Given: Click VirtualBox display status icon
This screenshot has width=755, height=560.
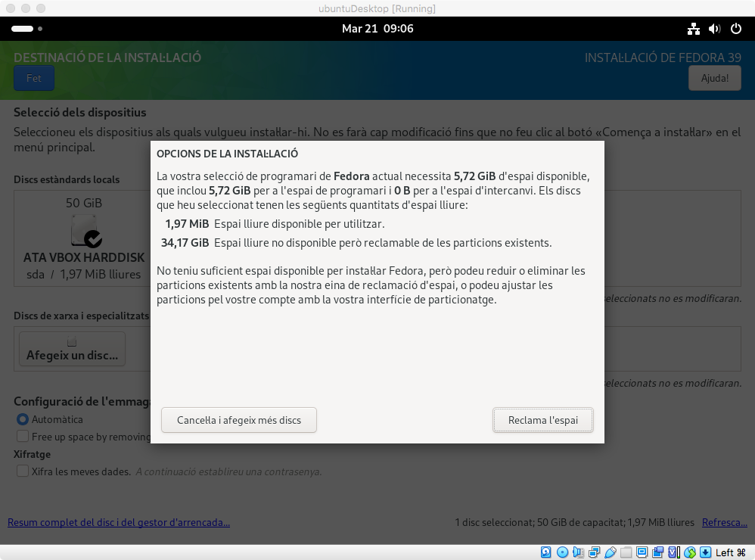Looking at the screenshot, I should [x=642, y=552].
